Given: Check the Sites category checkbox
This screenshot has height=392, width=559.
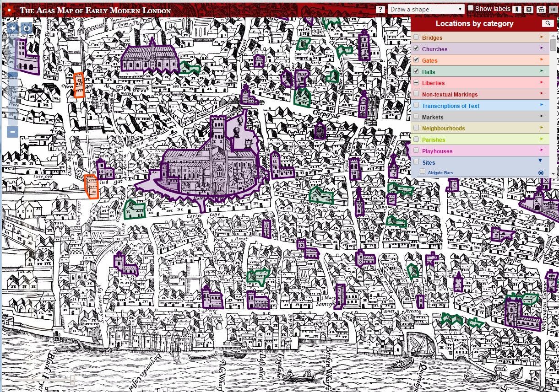Looking at the screenshot, I should coord(416,162).
